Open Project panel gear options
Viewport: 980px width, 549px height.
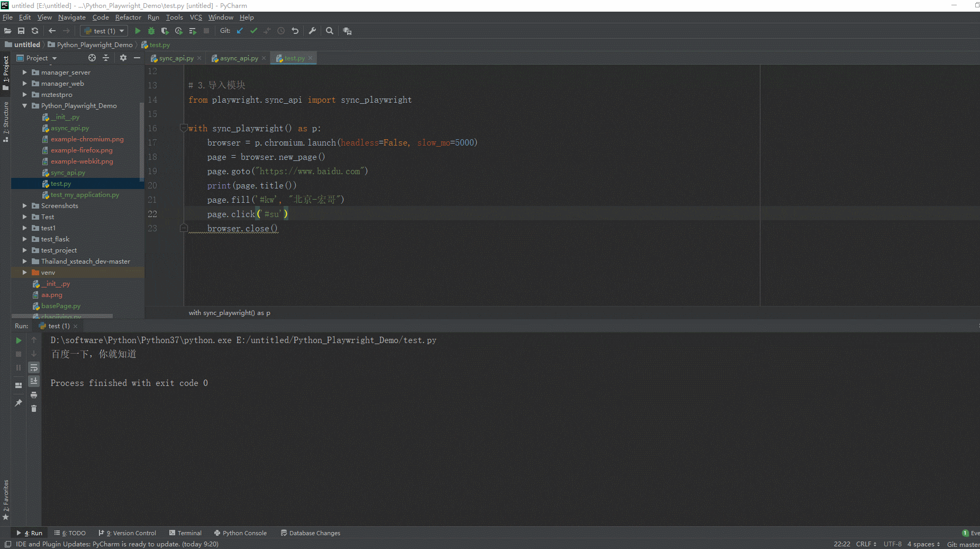(x=123, y=58)
